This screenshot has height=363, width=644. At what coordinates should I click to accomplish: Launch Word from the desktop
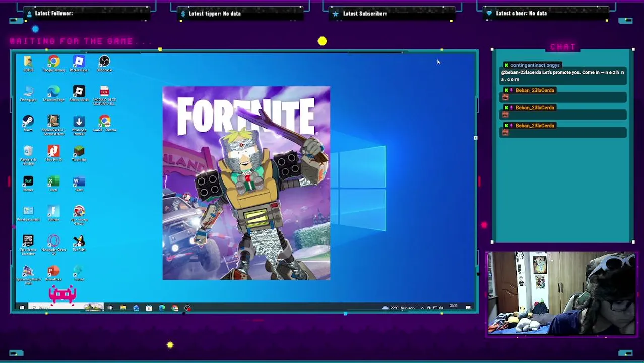tap(79, 184)
